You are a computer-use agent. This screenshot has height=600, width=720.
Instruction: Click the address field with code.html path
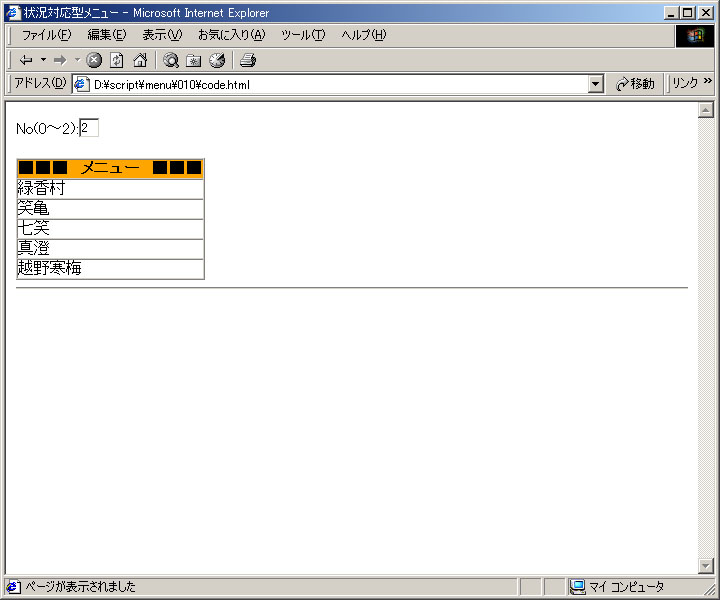coord(331,84)
